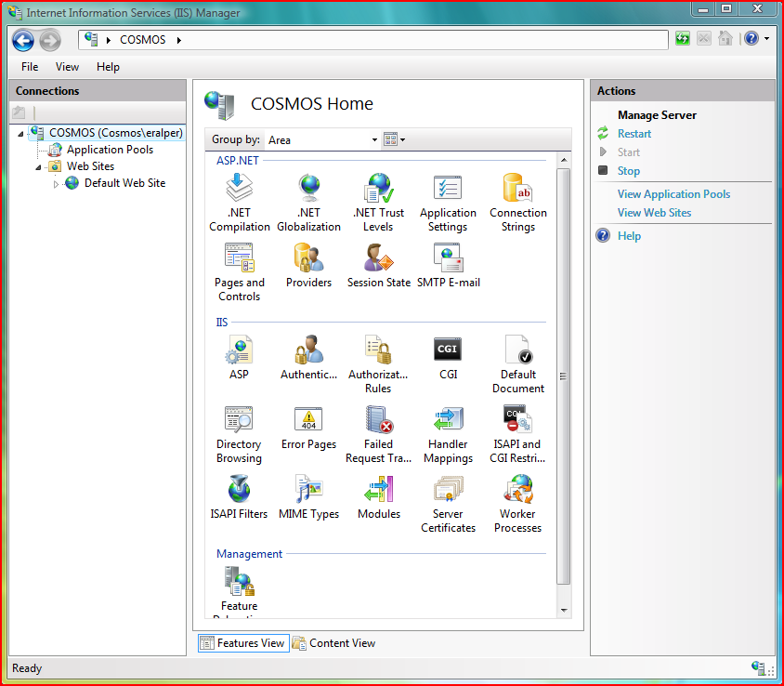Collapse the Web Sites tree node
The height and width of the screenshot is (686, 784).
tap(38, 167)
